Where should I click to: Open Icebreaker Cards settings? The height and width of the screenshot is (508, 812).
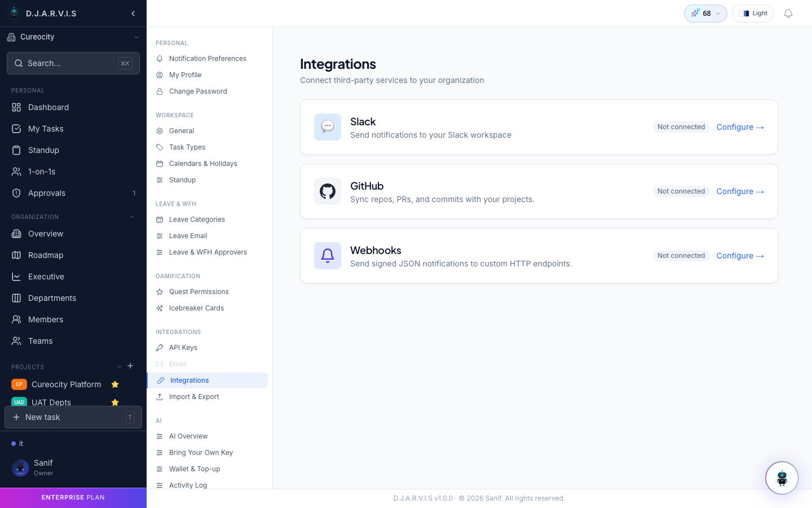208,308
